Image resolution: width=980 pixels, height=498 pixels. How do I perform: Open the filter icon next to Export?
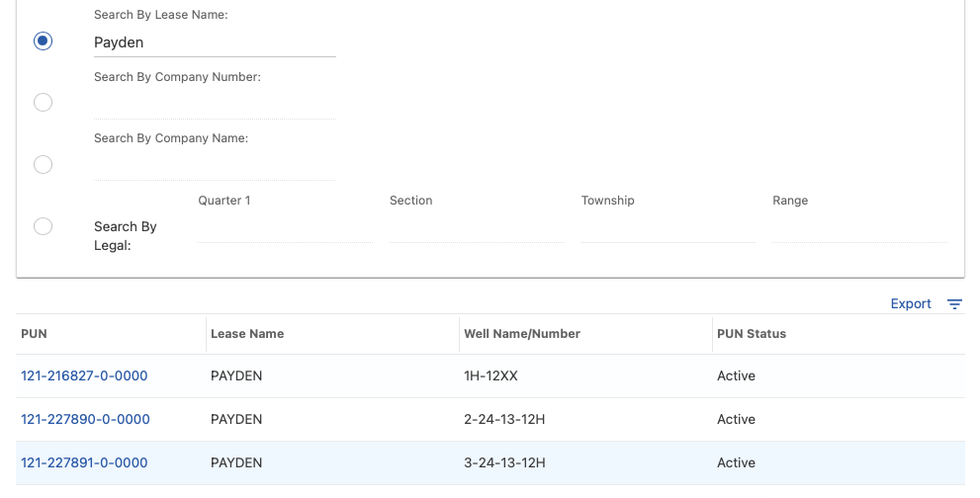(x=954, y=303)
